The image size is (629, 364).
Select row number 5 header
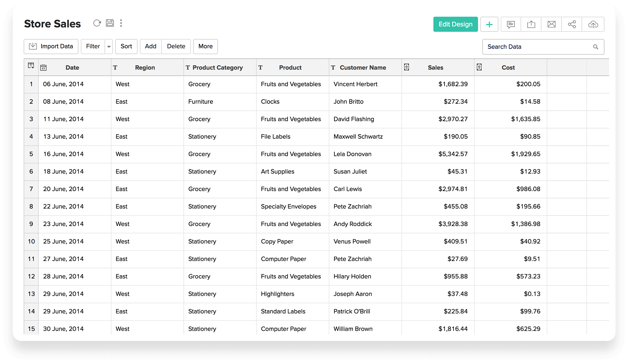click(31, 154)
